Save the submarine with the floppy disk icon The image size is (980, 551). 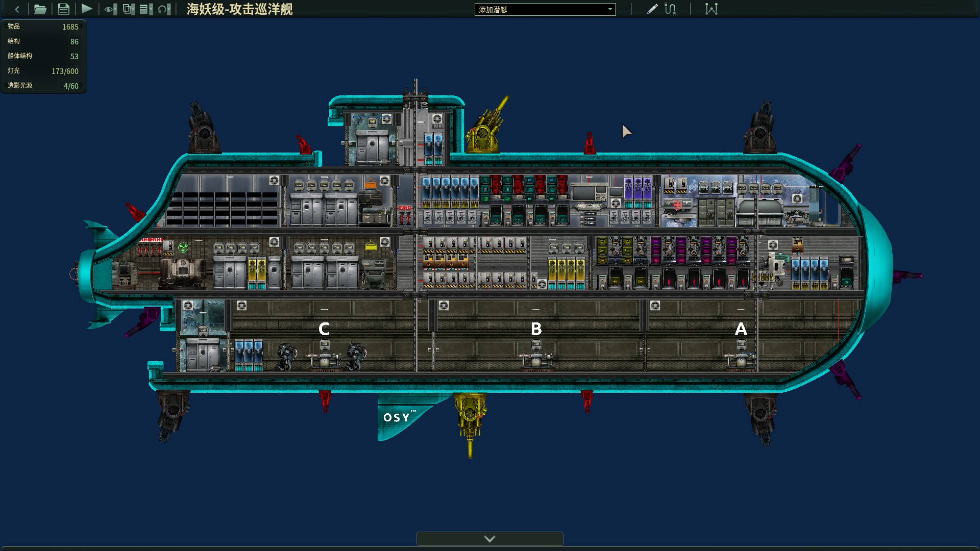point(63,9)
